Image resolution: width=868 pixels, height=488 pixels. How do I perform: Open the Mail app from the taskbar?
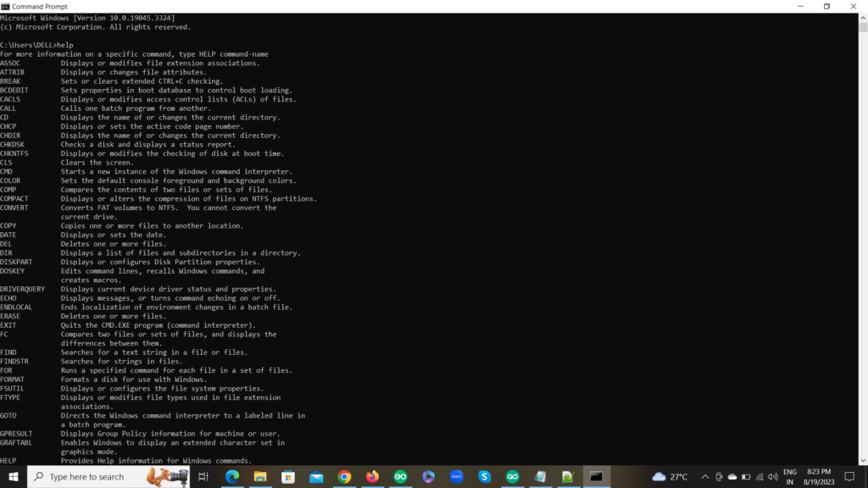[316, 476]
